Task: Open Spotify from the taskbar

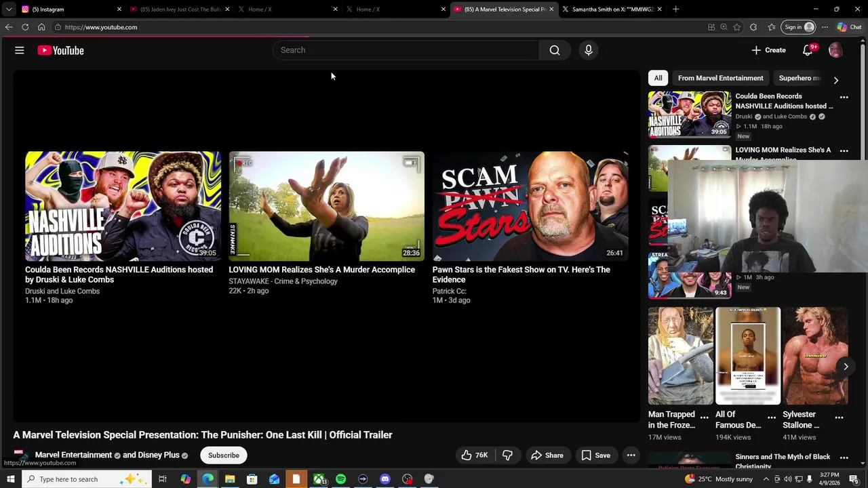Action: (340, 479)
